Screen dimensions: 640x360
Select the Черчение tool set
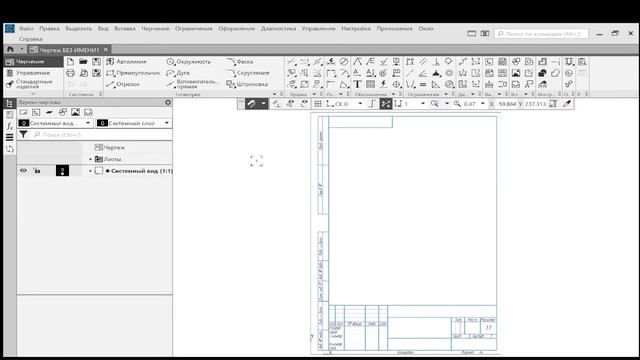(x=34, y=62)
